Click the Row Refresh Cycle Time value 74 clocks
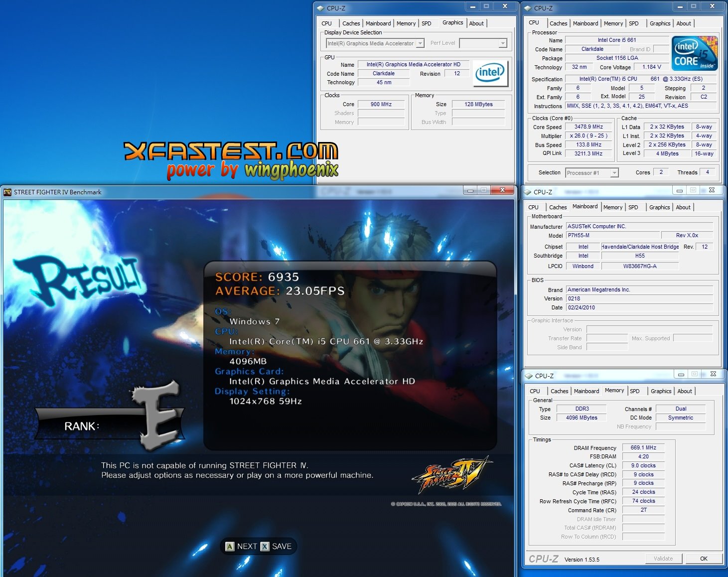The image size is (728, 577). pyautogui.click(x=643, y=501)
